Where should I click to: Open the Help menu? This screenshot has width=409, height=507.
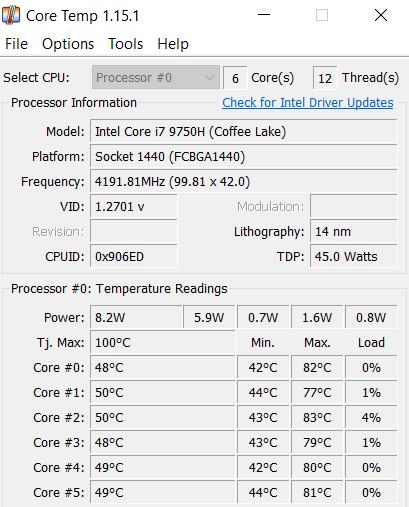coord(173,44)
